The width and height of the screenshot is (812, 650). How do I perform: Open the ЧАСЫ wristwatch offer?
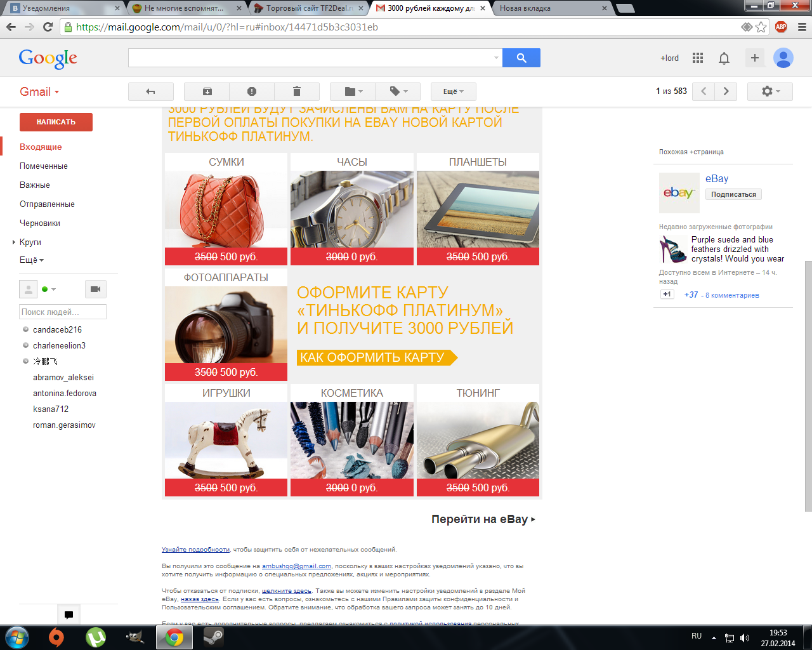pos(352,209)
